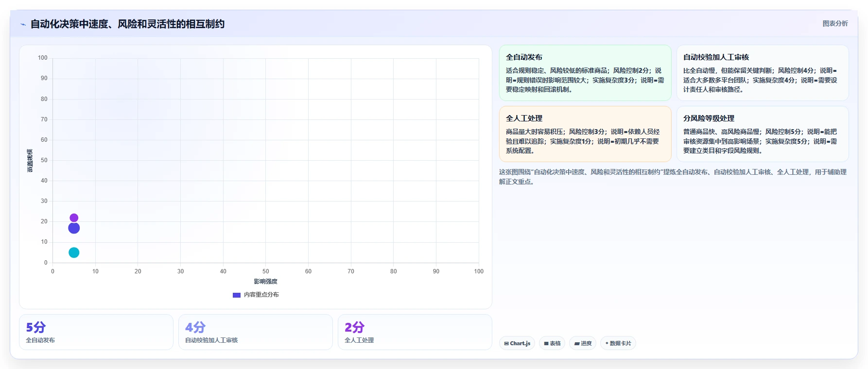Click the Chart.js tag chip
868x369 pixels.
pyautogui.click(x=517, y=343)
